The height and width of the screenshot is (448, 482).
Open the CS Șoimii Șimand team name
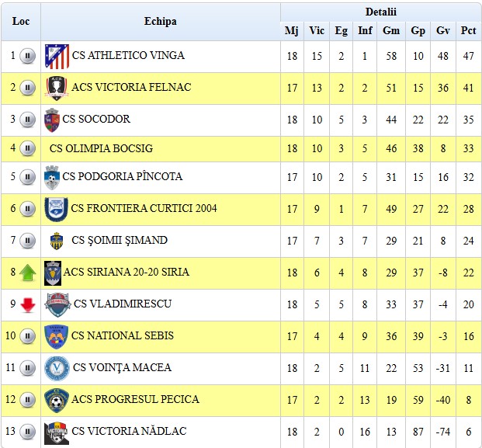point(119,241)
